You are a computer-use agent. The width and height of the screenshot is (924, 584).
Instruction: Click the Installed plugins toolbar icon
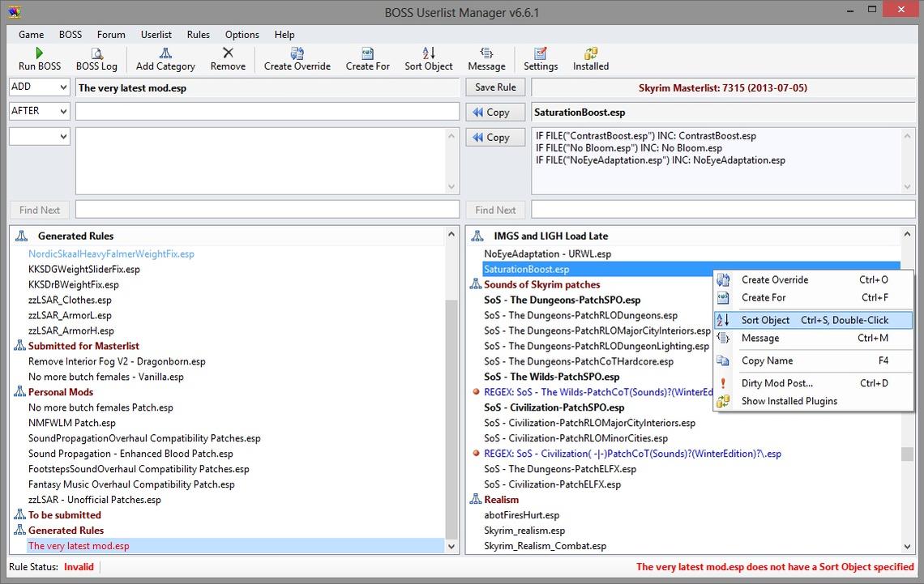click(x=591, y=53)
